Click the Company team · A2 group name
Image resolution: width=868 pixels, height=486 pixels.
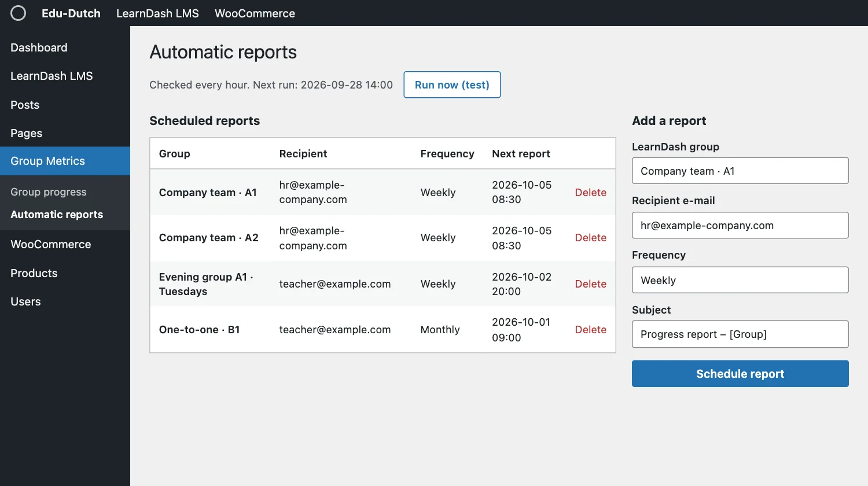point(209,238)
